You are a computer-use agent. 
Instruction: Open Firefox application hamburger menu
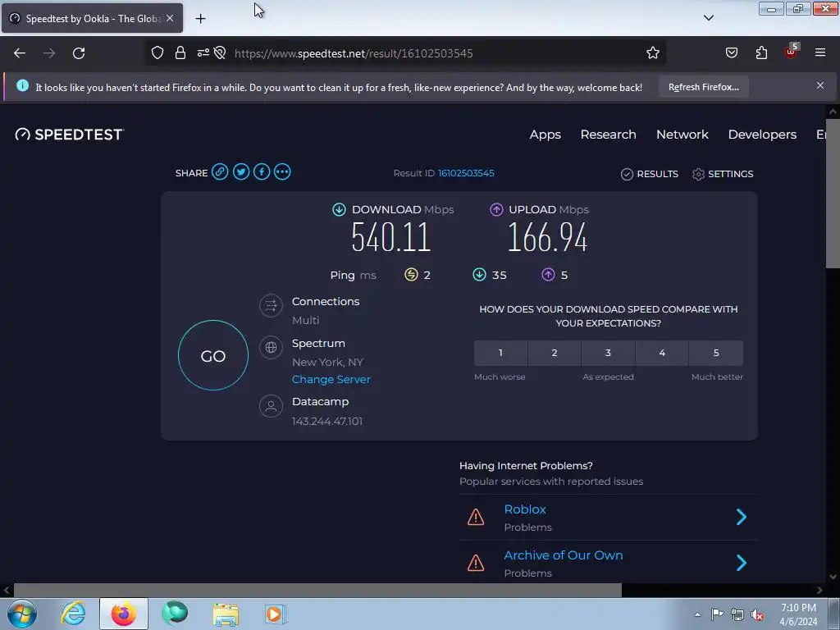tap(820, 52)
